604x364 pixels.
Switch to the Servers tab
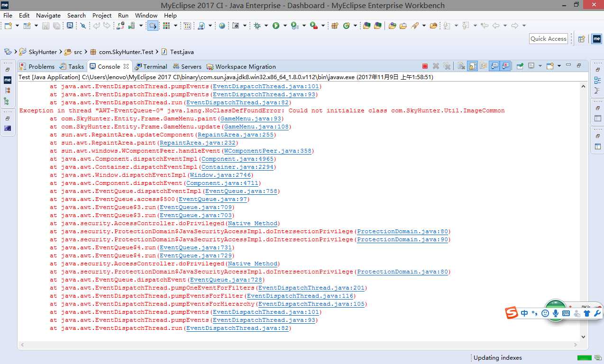187,66
